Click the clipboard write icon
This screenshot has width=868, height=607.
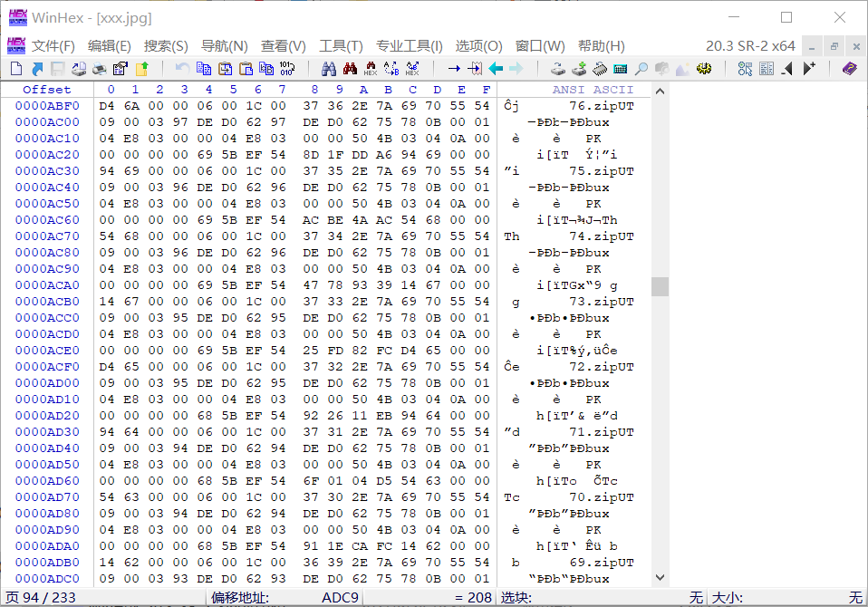[x=225, y=69]
